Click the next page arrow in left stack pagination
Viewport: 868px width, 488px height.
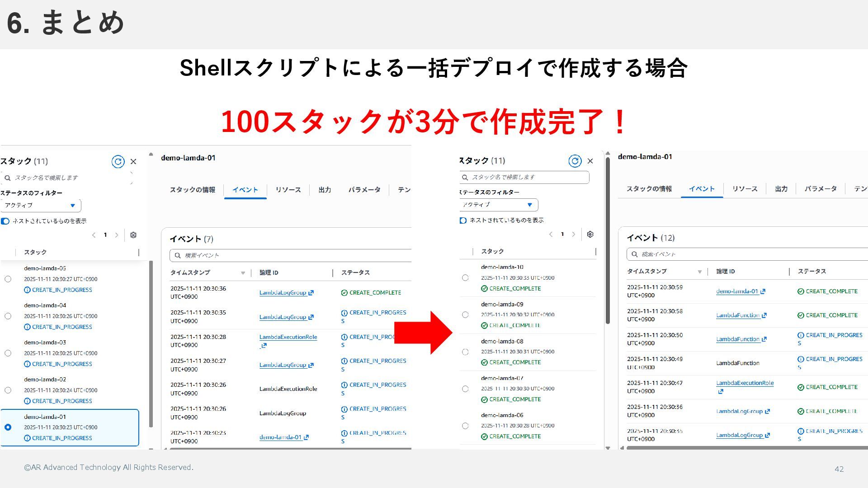tap(117, 235)
